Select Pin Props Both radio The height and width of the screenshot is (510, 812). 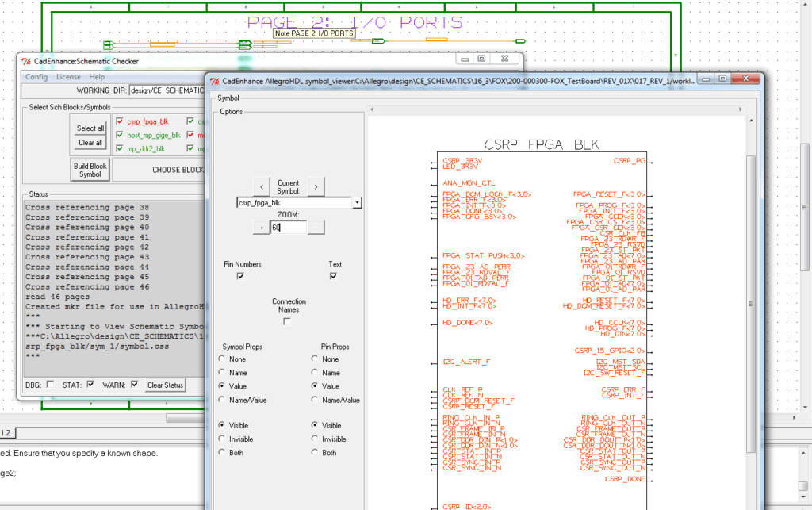314,452
